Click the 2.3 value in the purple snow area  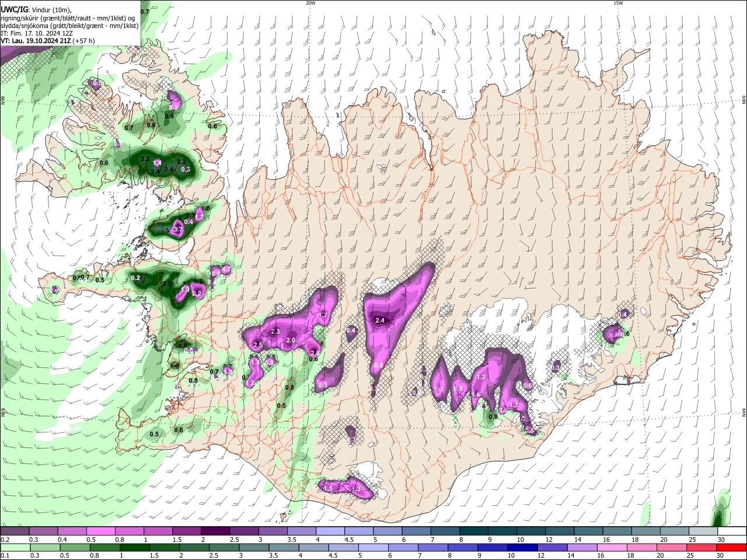(275, 331)
